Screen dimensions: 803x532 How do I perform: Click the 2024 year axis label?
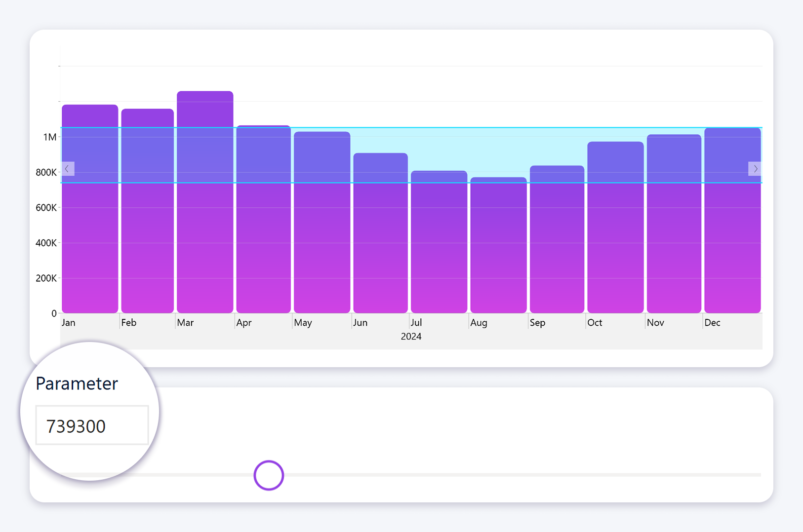tap(411, 337)
